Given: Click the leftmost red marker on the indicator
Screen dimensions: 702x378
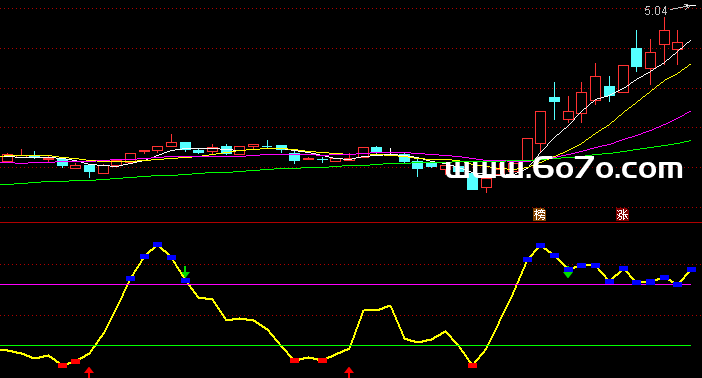Looking at the screenshot, I should (x=63, y=365).
